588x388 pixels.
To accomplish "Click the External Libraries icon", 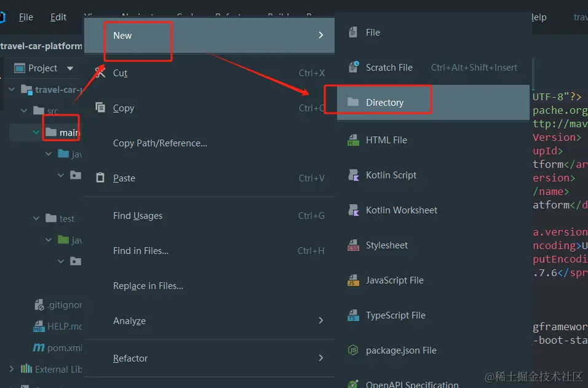I will coord(26,368).
